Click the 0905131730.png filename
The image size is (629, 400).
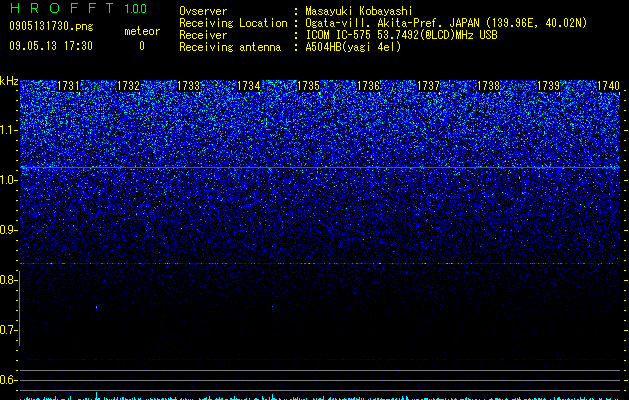coord(51,26)
